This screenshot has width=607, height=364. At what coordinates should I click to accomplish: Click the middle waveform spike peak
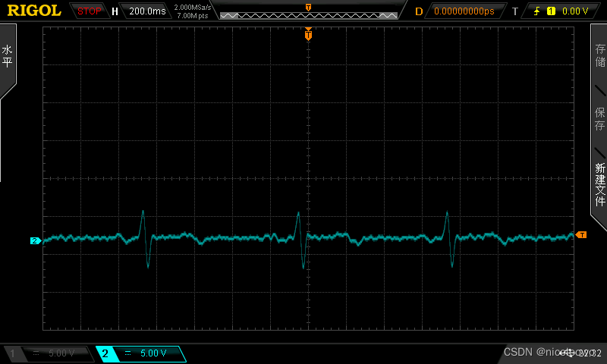point(298,212)
